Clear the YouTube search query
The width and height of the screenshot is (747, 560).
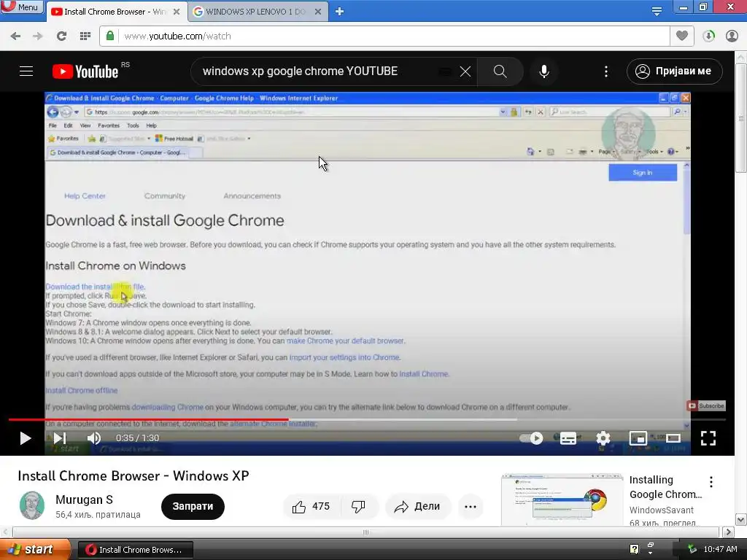click(x=465, y=71)
